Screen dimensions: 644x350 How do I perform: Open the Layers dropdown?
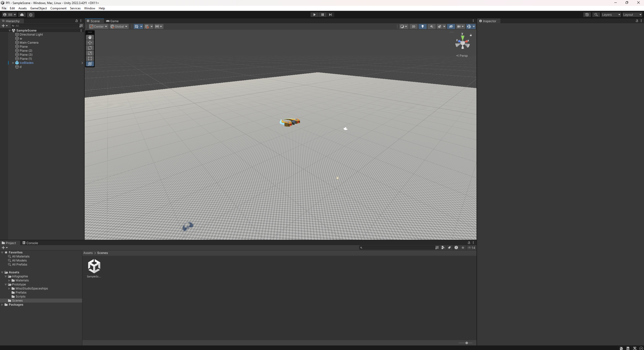click(611, 15)
